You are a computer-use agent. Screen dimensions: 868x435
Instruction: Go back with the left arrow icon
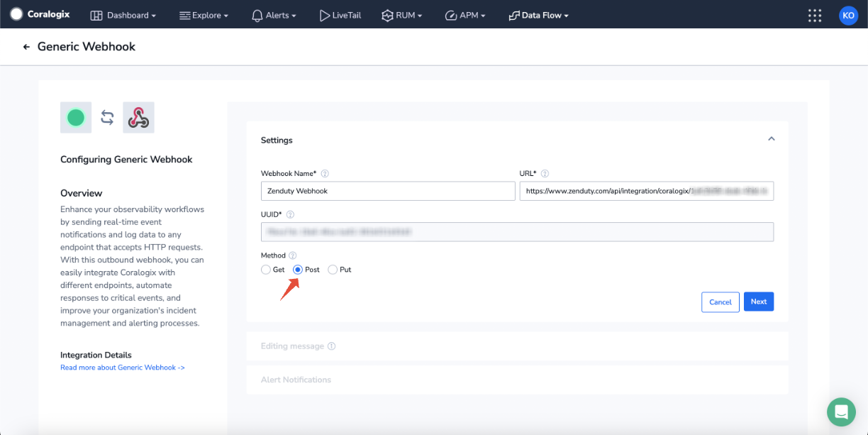(26, 47)
